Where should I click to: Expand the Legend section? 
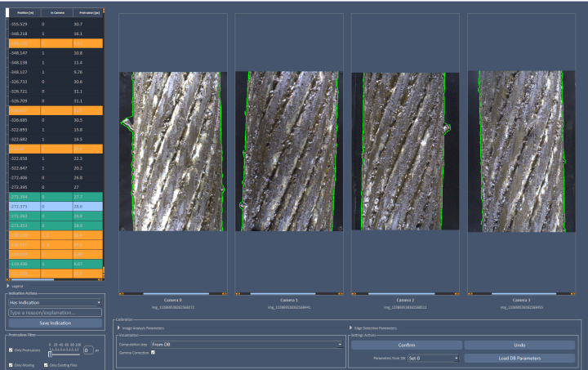[8, 286]
